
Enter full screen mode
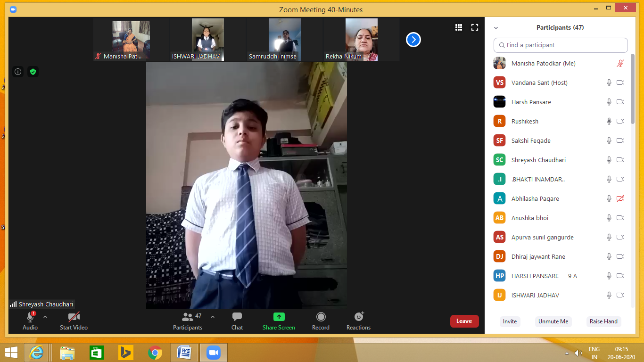point(475,27)
